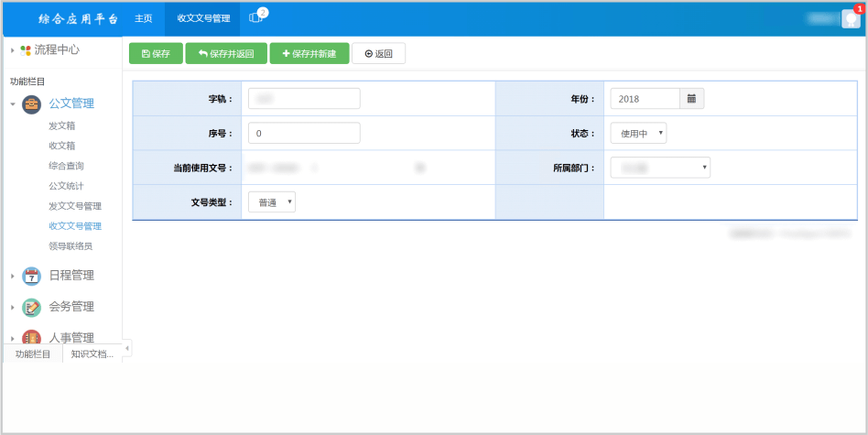This screenshot has width=868, height=435.
Task: Click the 公文管理 briefcase icon
Action: [31, 104]
